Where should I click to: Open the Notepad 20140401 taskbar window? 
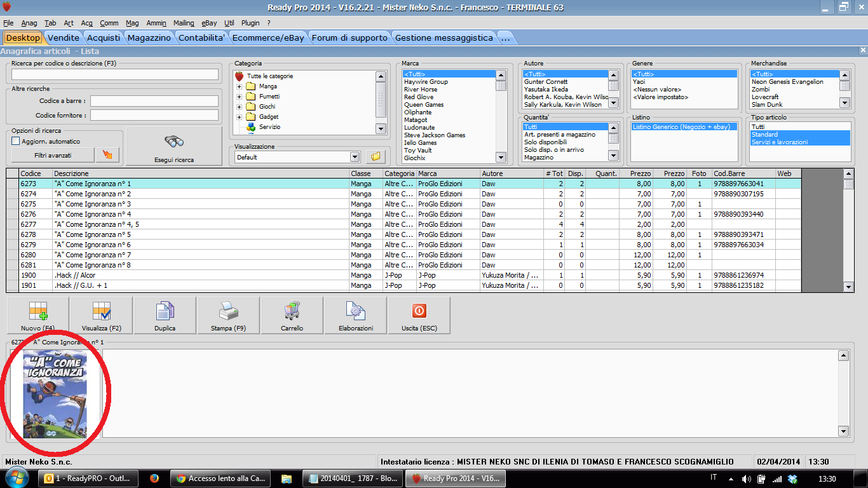(353, 478)
